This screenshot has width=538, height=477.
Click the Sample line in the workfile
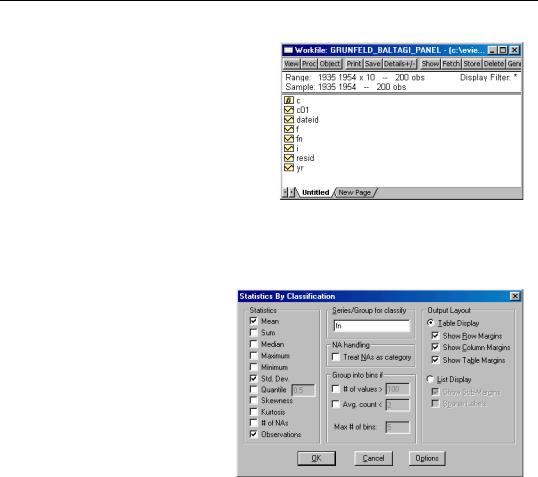pyautogui.click(x=346, y=87)
